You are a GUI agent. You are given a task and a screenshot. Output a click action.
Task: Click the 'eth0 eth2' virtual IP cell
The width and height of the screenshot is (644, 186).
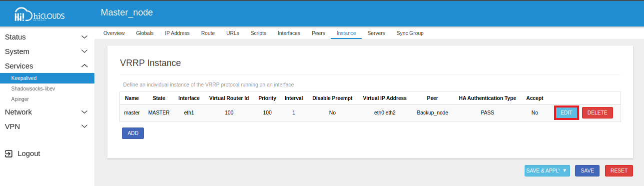coord(385,113)
